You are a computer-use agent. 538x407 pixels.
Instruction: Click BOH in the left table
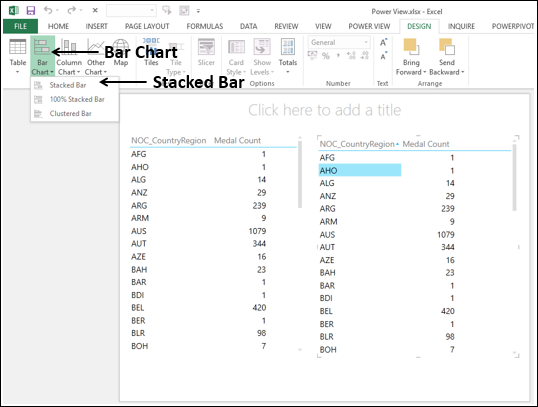click(x=139, y=346)
